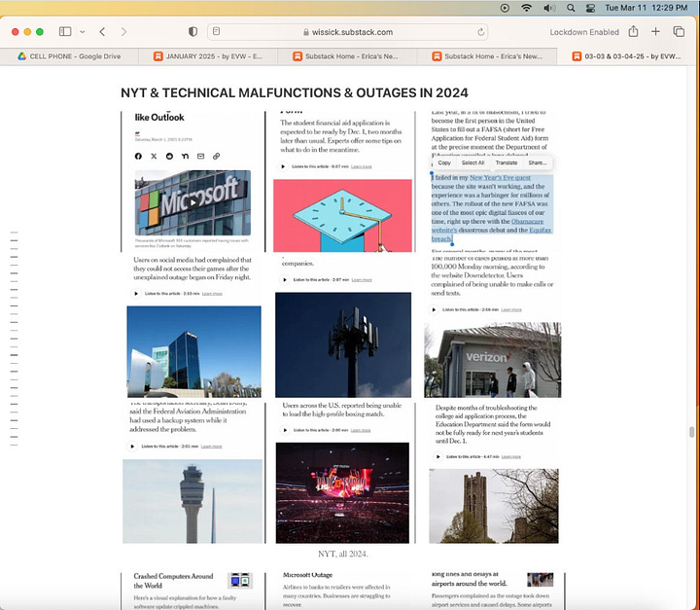
Task: Open a new tab with plus
Action: tap(655, 31)
